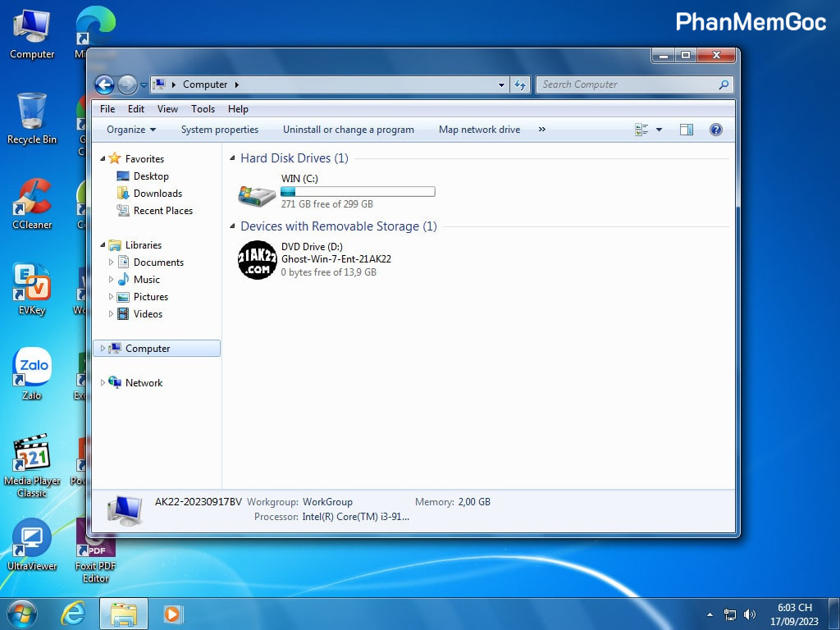The height and width of the screenshot is (630, 840).
Task: Open the change view dropdown arrow
Action: (659, 130)
